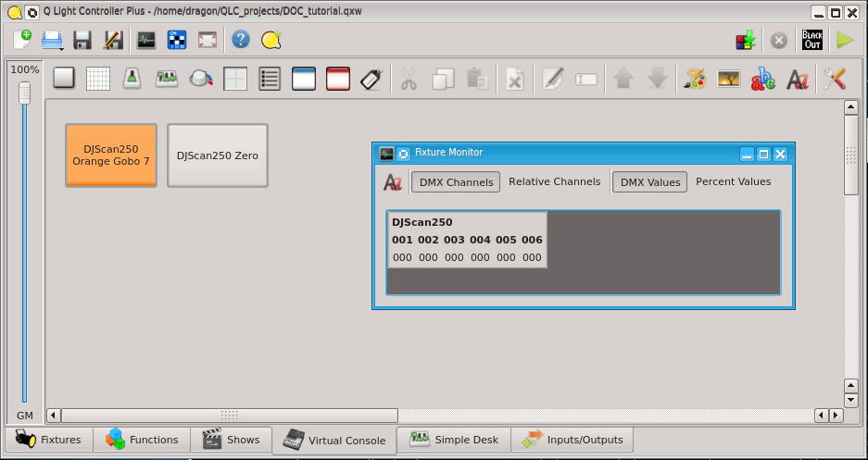Click channel 006 in the Fixture Monitor

pyautogui.click(x=532, y=240)
